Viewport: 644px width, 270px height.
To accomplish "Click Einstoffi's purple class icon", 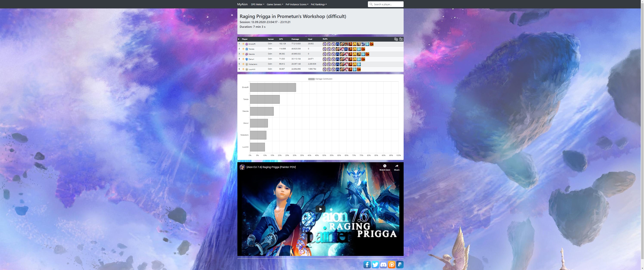I will tap(247, 44).
